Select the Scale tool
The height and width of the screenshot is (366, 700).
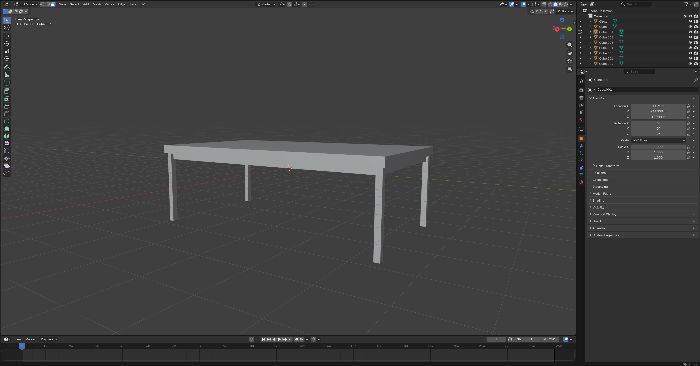point(7,51)
